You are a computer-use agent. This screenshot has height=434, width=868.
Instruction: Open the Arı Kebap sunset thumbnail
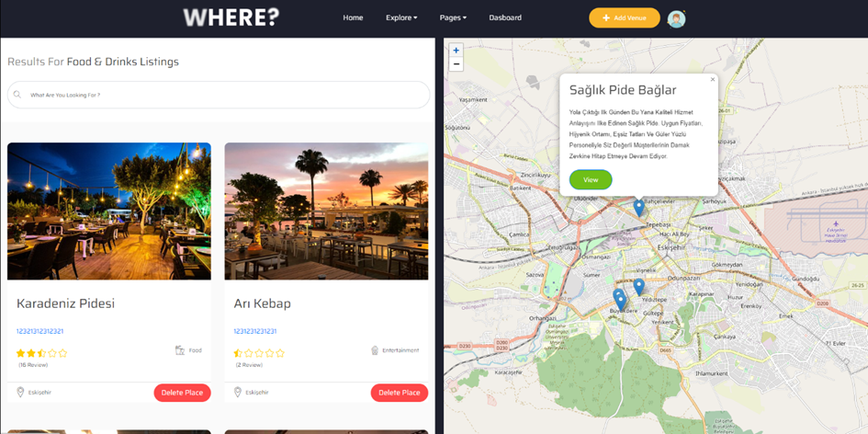(x=326, y=211)
